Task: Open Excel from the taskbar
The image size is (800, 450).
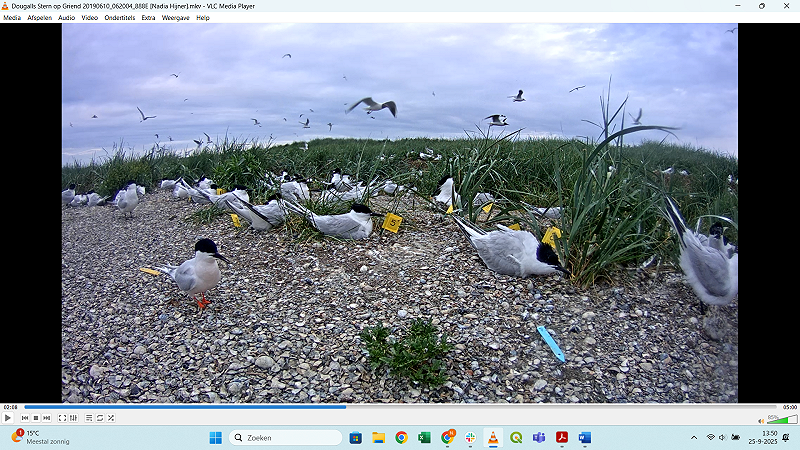Action: point(424,438)
